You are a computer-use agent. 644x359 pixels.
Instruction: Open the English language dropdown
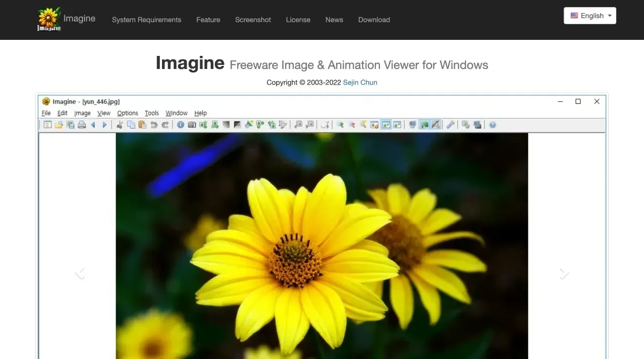590,16
